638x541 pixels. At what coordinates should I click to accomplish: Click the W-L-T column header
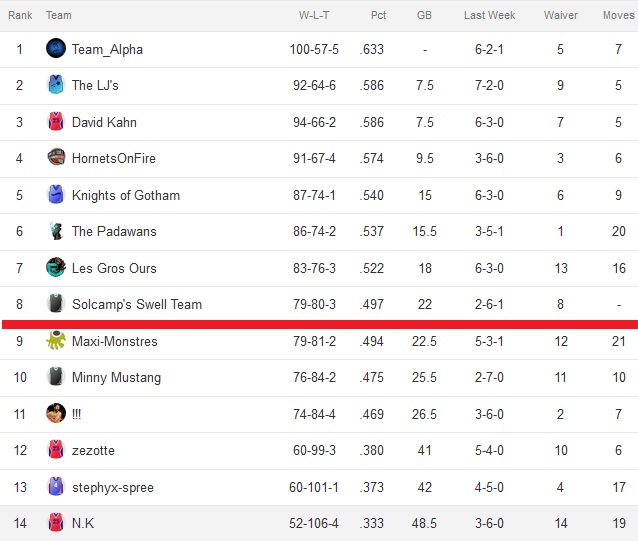tap(314, 15)
